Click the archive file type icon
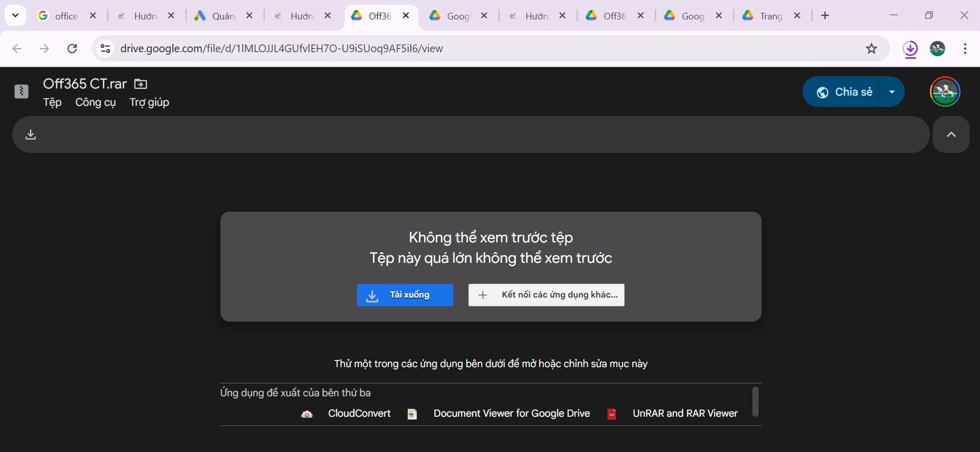Screen dimensions: 980x452 [21, 92]
